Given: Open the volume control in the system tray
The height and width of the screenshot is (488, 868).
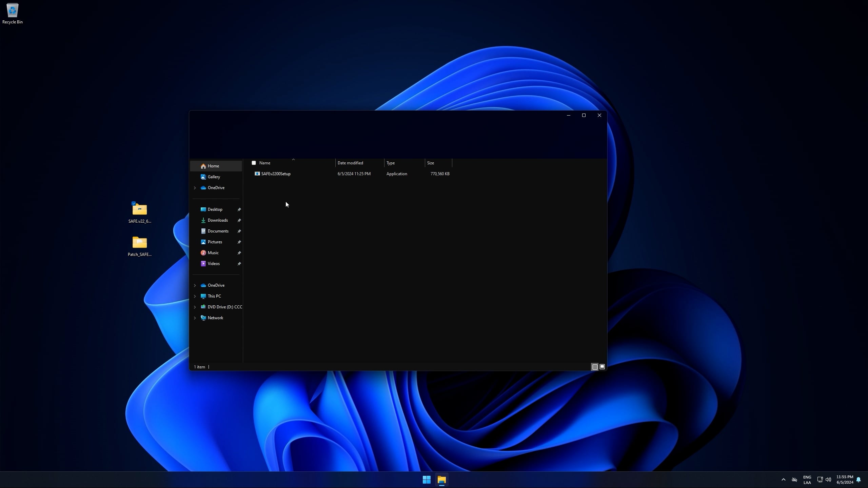Looking at the screenshot, I should [828, 480].
